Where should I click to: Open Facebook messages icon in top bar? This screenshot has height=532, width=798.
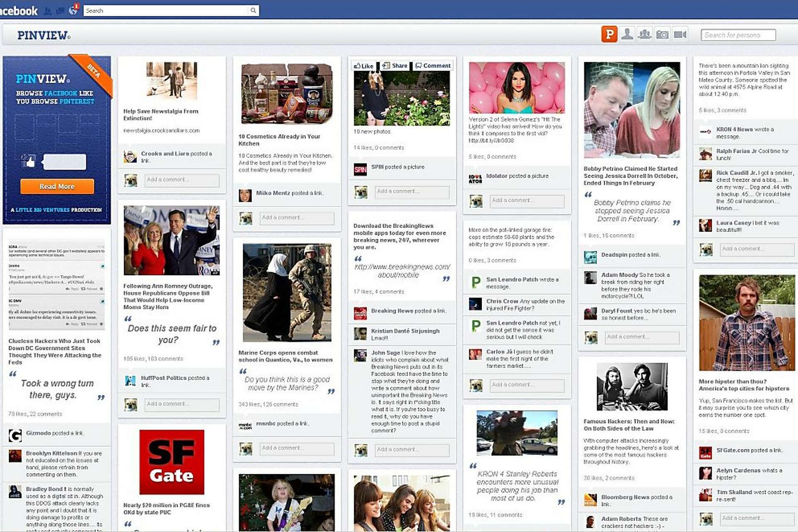pyautogui.click(x=61, y=11)
